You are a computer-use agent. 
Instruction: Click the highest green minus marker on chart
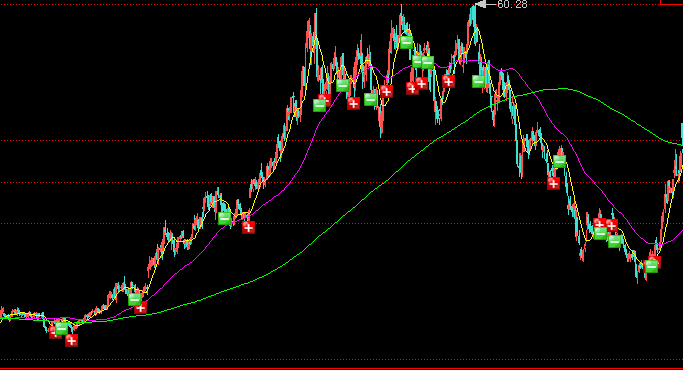[406, 42]
